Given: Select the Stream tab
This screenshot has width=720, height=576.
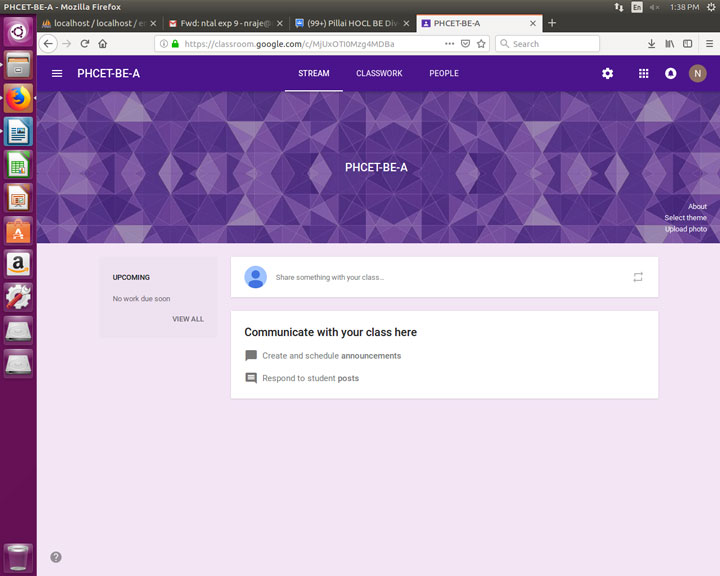Looking at the screenshot, I should [313, 74].
